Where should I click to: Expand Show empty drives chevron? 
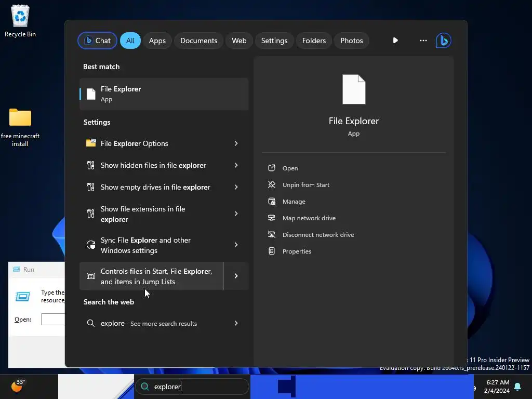pos(236,187)
